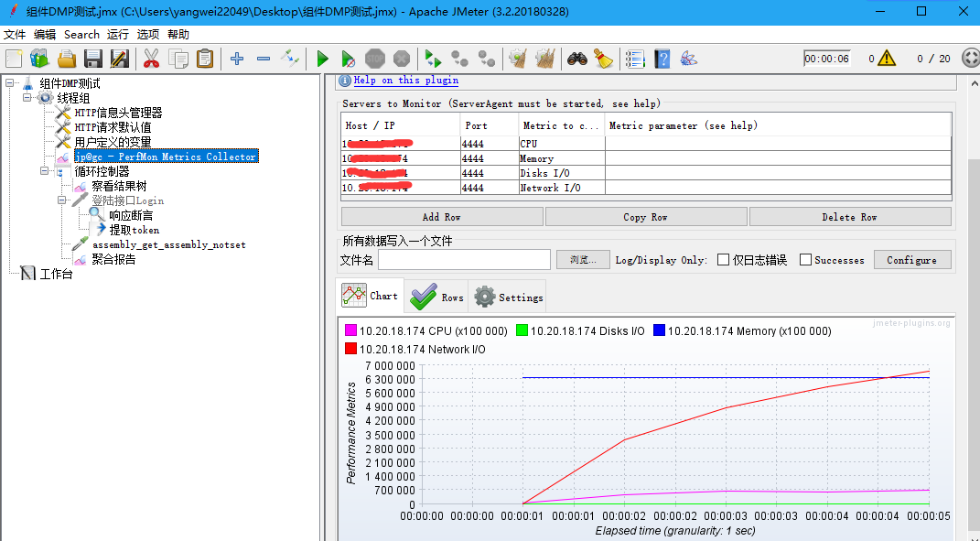
Task: Click the 文件名 input field
Action: (x=464, y=259)
